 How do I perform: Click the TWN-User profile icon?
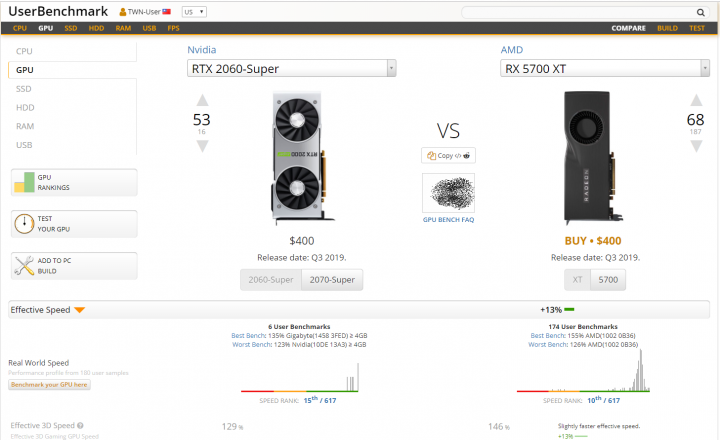[123, 12]
